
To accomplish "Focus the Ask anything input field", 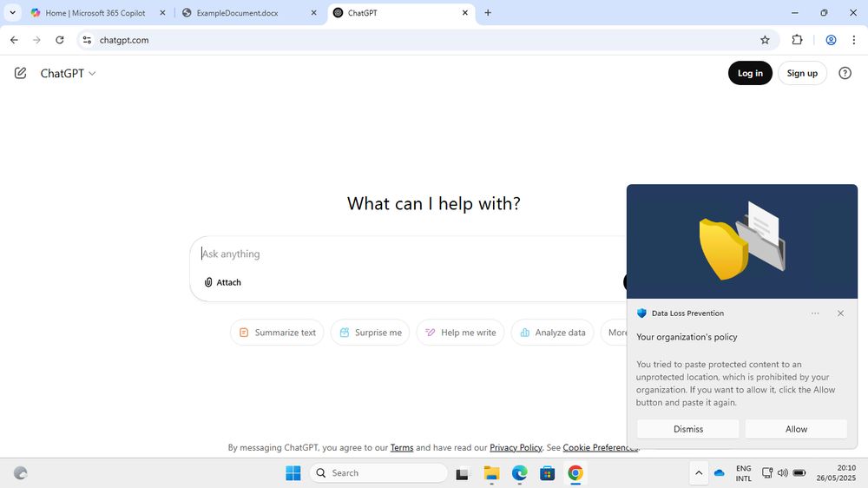I will [410, 254].
